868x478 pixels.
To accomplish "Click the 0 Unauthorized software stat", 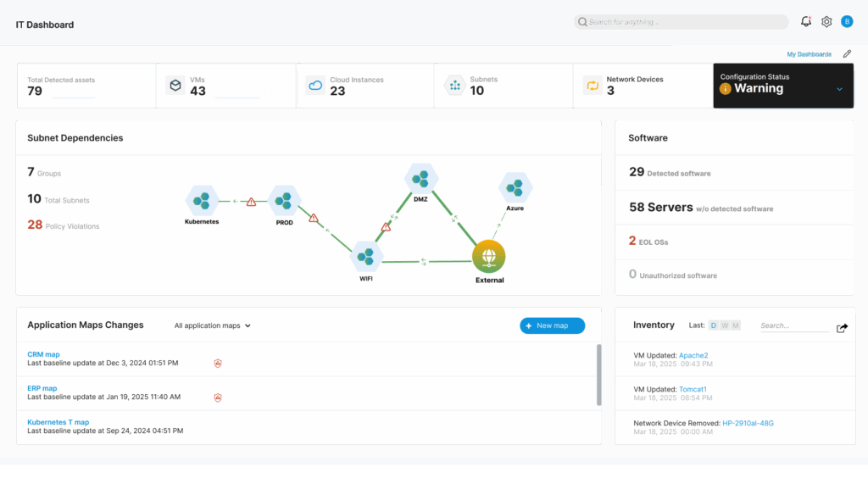I will [x=672, y=274].
